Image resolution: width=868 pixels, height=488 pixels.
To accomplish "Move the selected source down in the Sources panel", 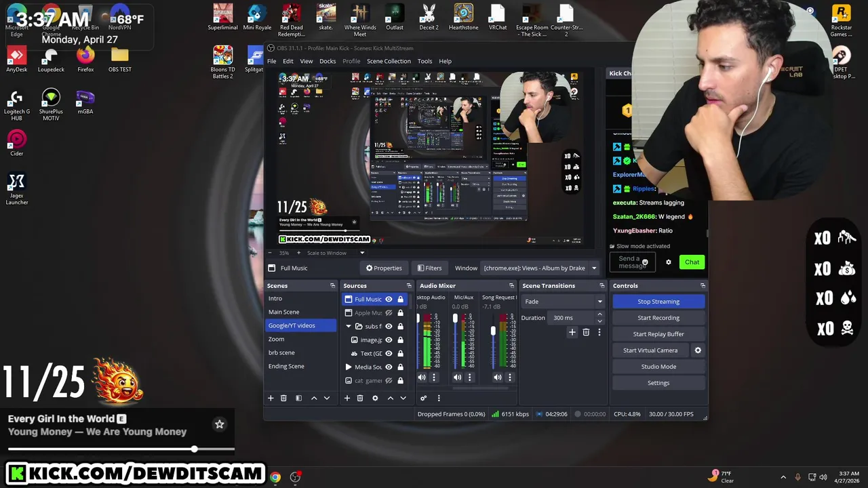I will (403, 398).
